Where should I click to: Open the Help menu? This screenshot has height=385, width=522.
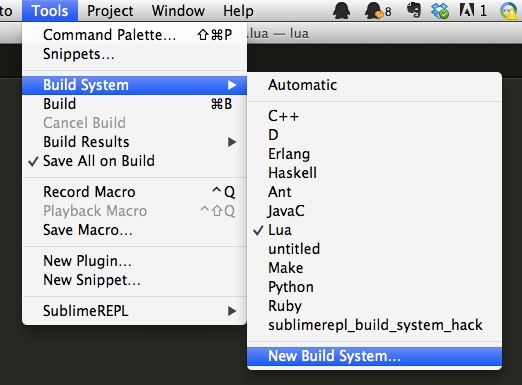(x=238, y=11)
